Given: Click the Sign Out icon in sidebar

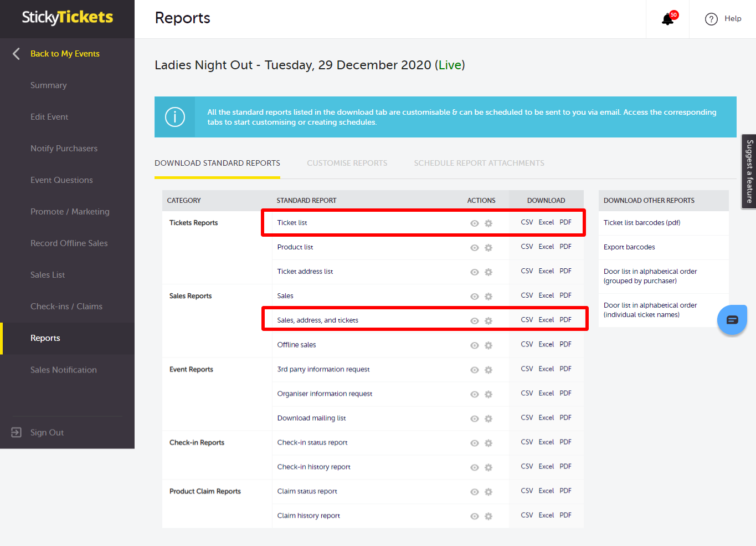Looking at the screenshot, I should [x=16, y=432].
